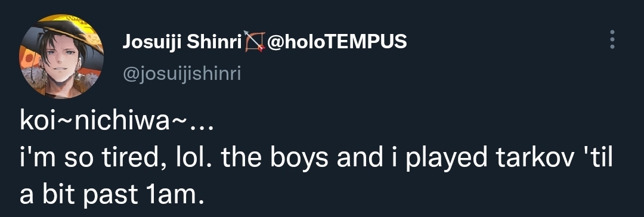Image resolution: width=644 pixels, height=217 pixels.
Task: Click Josuiji Shinri's profile avatar picture
Action: (x=61, y=56)
